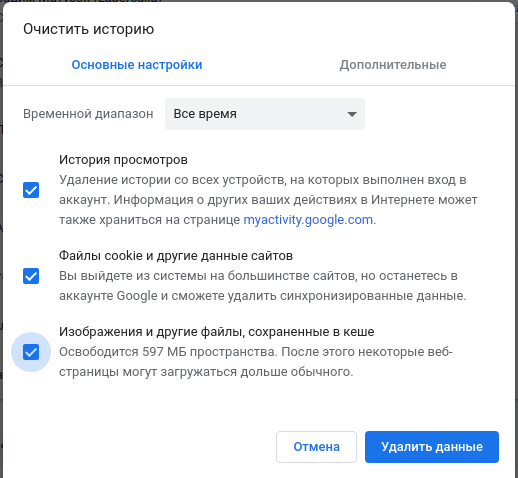This screenshot has width=518, height=478.
Task: Click the Вы выйдете из системы description
Action: click(262, 286)
